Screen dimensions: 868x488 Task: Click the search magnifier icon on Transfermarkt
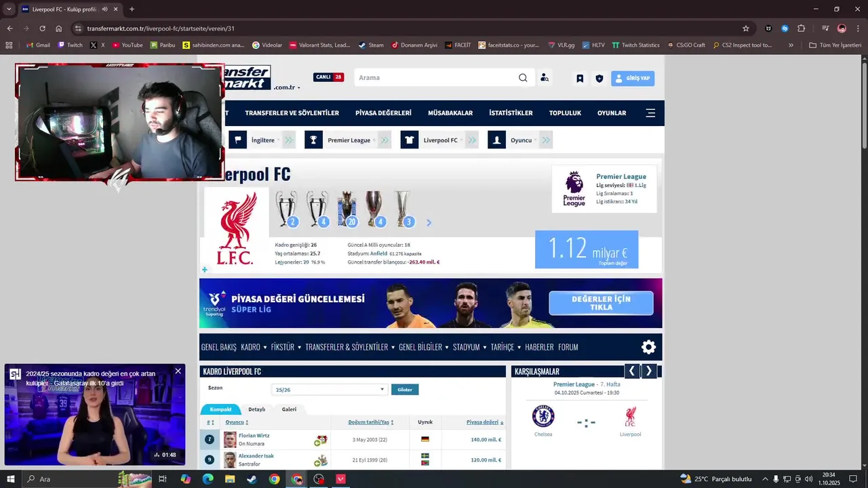(x=523, y=78)
